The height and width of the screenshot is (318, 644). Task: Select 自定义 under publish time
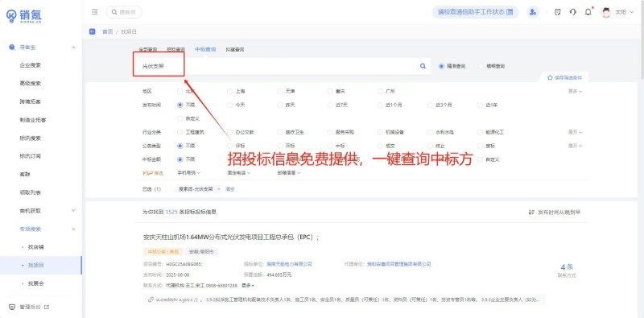[180, 118]
